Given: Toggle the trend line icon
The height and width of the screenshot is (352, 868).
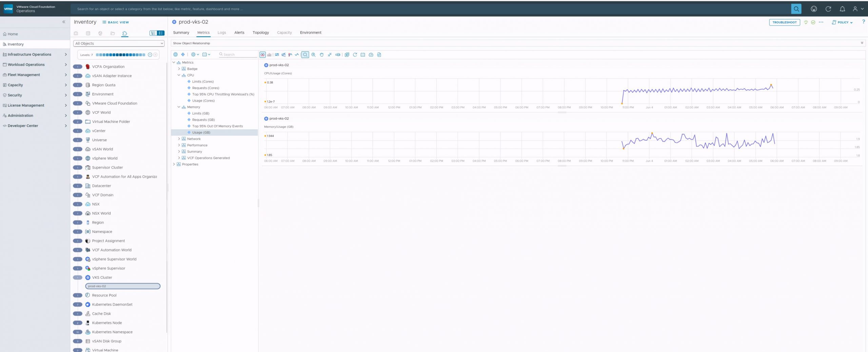Looking at the screenshot, I should [297, 55].
